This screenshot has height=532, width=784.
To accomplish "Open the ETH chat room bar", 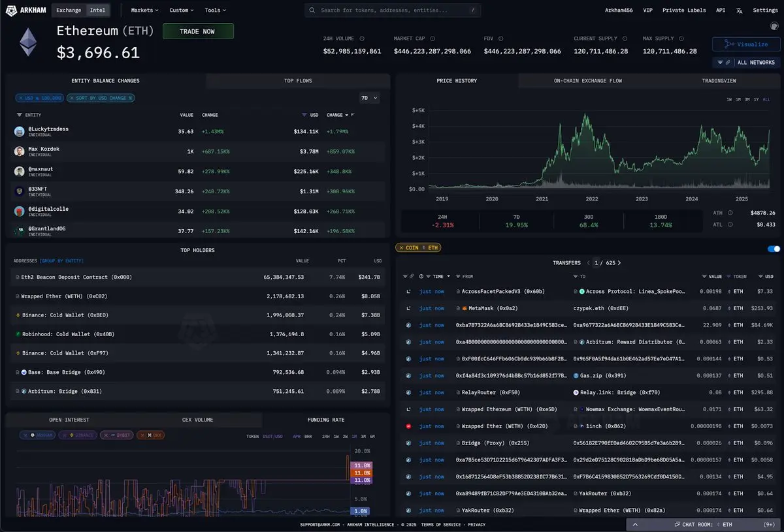I will pos(703,524).
